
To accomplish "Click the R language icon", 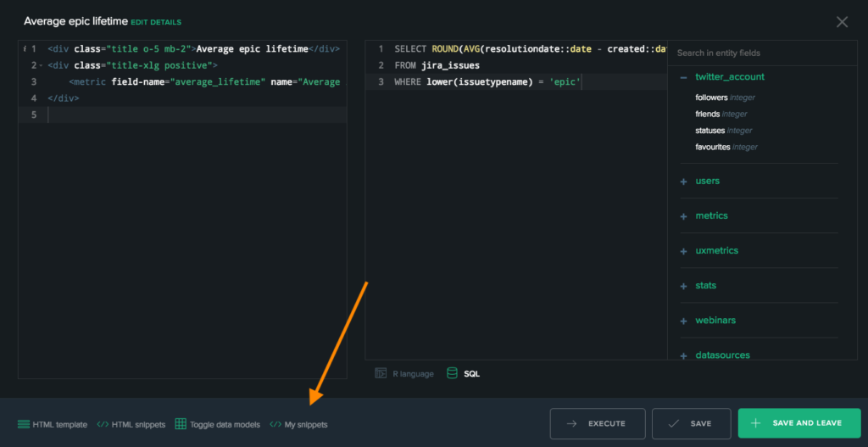I will point(381,373).
